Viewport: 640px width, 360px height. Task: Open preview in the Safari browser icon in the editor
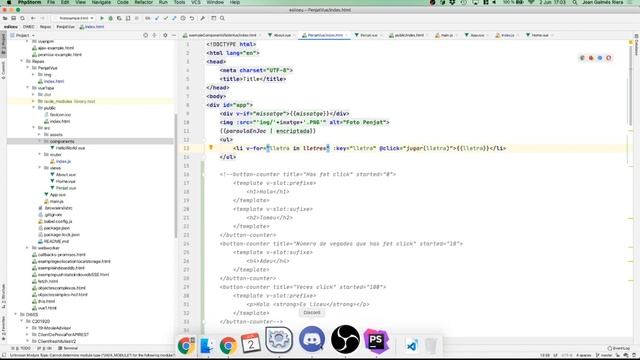[x=600, y=58]
